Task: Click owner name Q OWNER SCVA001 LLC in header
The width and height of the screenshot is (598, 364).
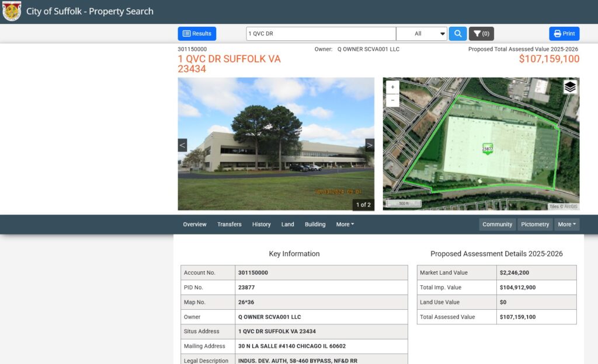Action: tap(368, 49)
